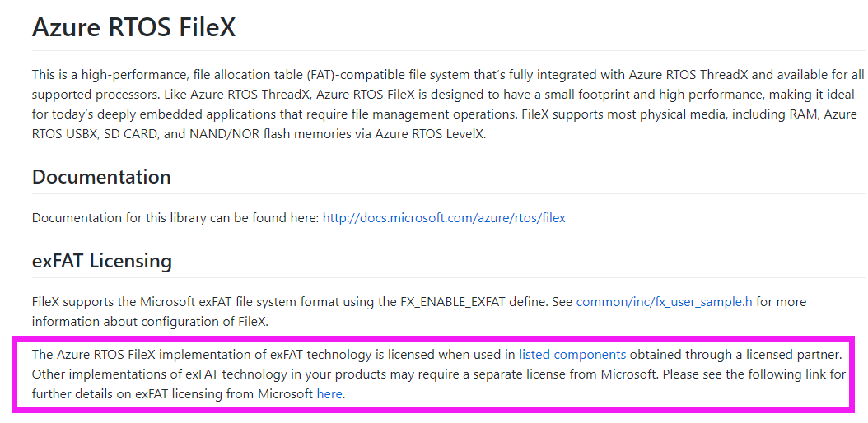Click the exFAT Licensing section heading
The image size is (868, 423).
102,260
